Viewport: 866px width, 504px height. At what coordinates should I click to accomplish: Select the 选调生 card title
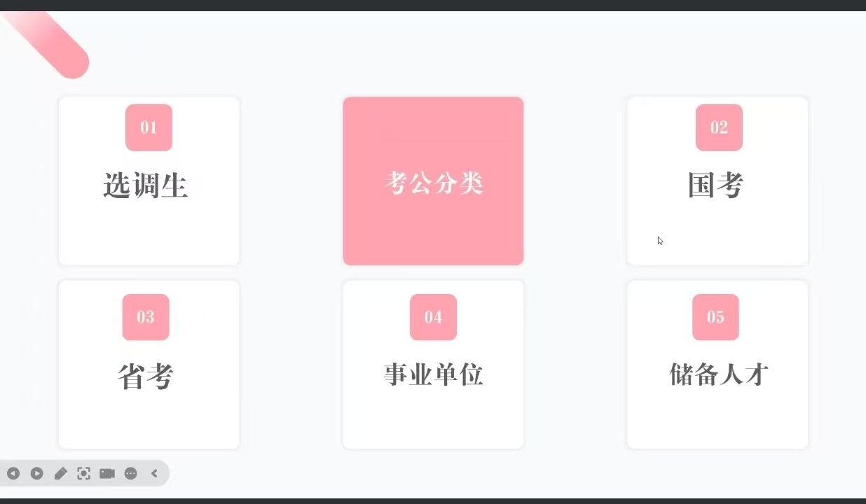pos(145,186)
